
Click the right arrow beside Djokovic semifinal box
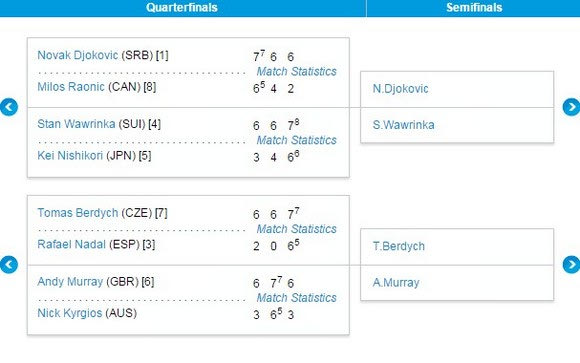(571, 107)
